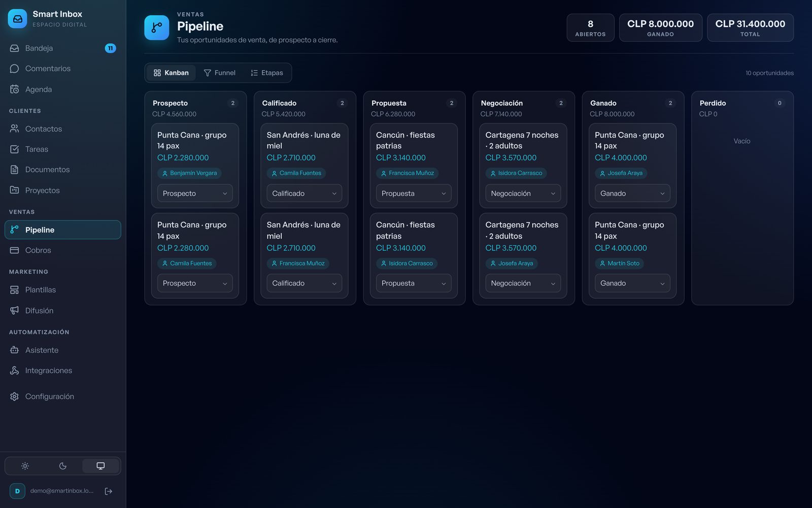This screenshot has height=508, width=812.
Task: Click CLP 31.400.000 Total stat card
Action: point(750,27)
